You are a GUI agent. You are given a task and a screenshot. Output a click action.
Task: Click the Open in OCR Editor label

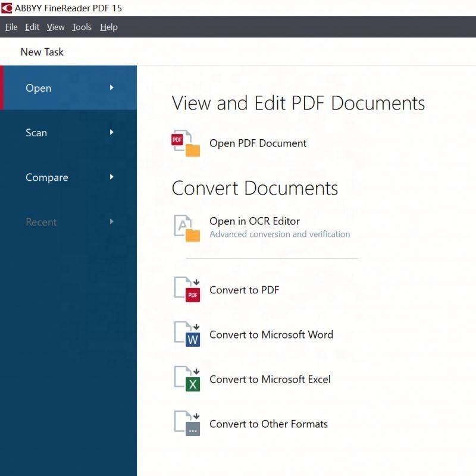(254, 221)
